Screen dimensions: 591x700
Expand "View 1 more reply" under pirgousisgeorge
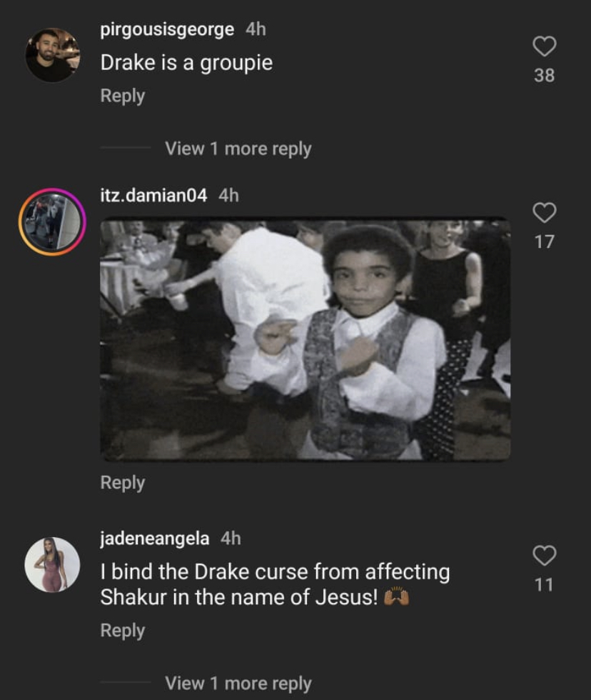click(x=238, y=149)
